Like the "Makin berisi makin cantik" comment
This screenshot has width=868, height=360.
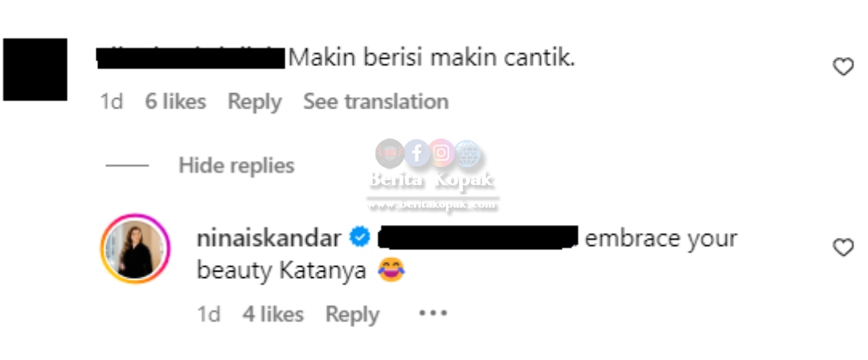pos(843,67)
